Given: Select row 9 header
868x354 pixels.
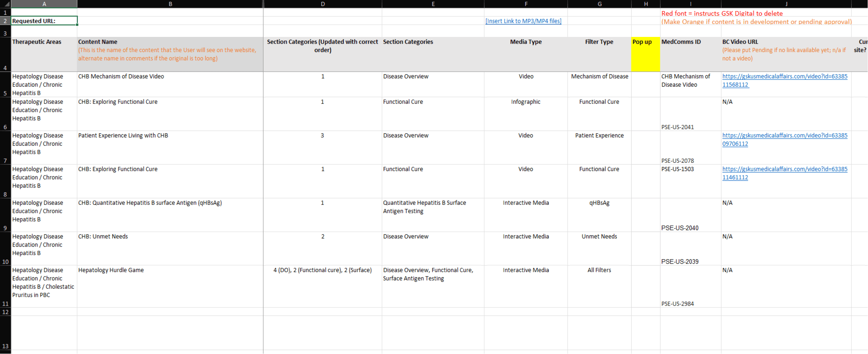Looking at the screenshot, I should 6,215.
